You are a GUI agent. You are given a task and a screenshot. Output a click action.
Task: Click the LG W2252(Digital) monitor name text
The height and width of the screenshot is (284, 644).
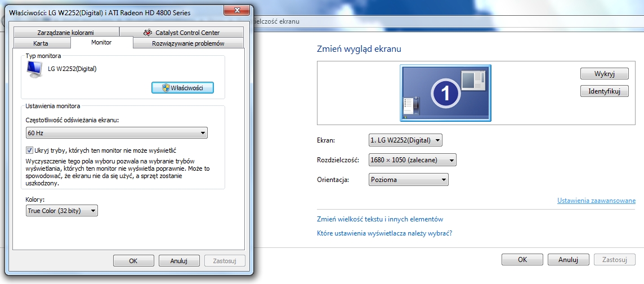click(72, 69)
